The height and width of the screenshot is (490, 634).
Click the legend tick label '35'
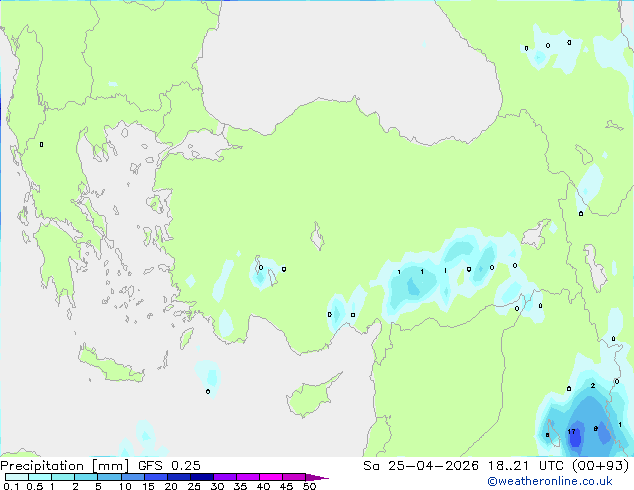[240, 486]
